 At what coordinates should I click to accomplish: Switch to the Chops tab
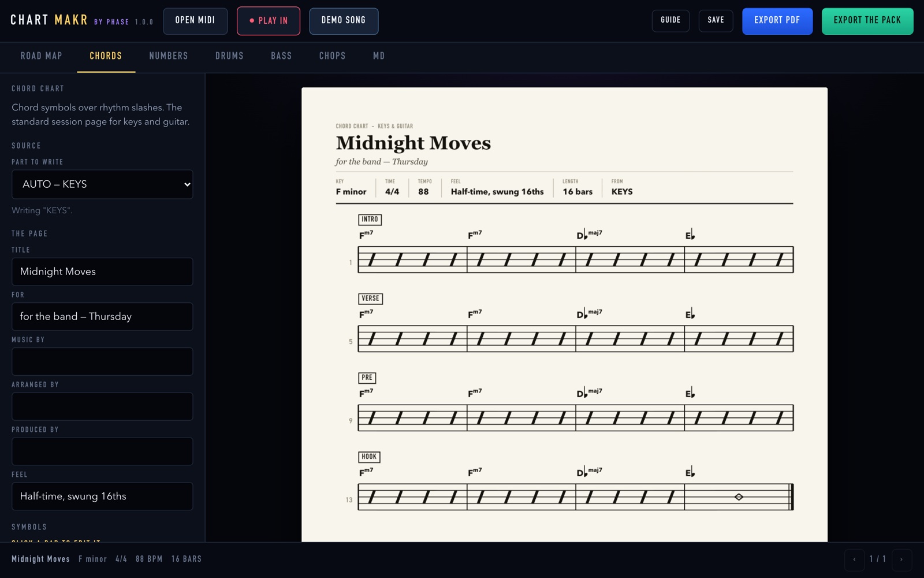pos(333,56)
